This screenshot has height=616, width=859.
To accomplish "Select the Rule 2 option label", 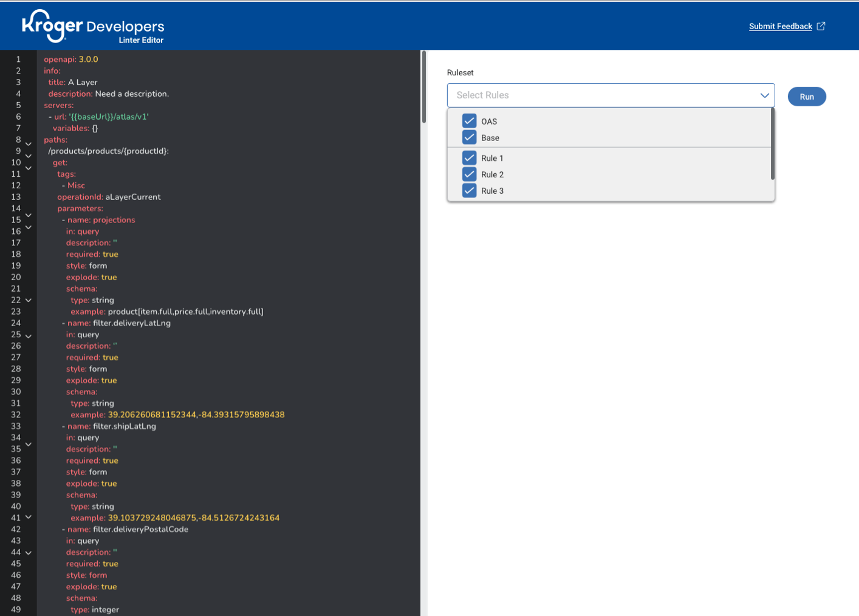I will pyautogui.click(x=492, y=174).
